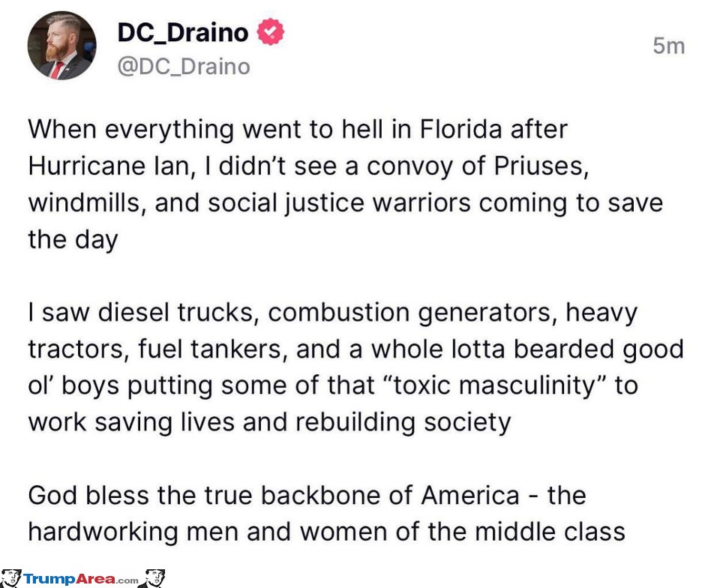Image resolution: width=705 pixels, height=588 pixels.
Task: Open the bold DC_Draino display name
Action: (182, 32)
